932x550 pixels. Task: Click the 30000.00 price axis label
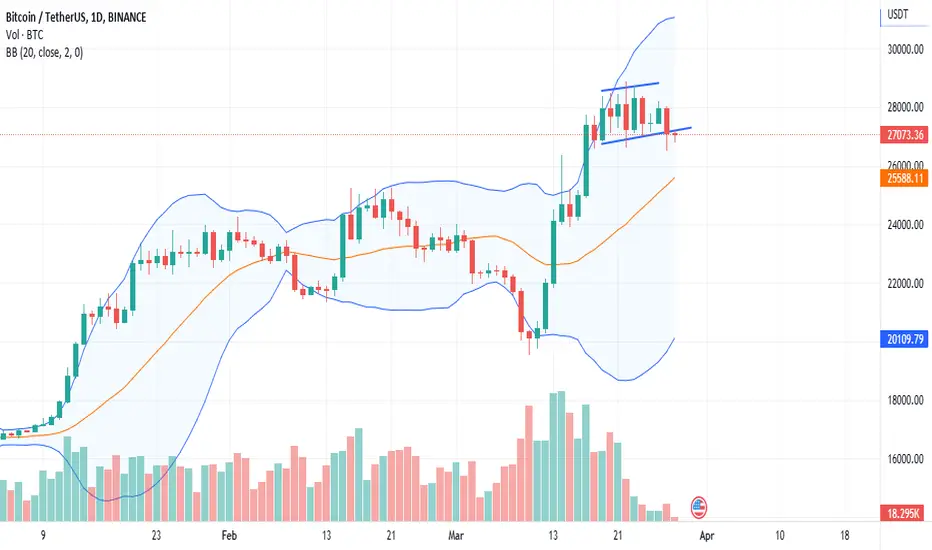[905, 49]
